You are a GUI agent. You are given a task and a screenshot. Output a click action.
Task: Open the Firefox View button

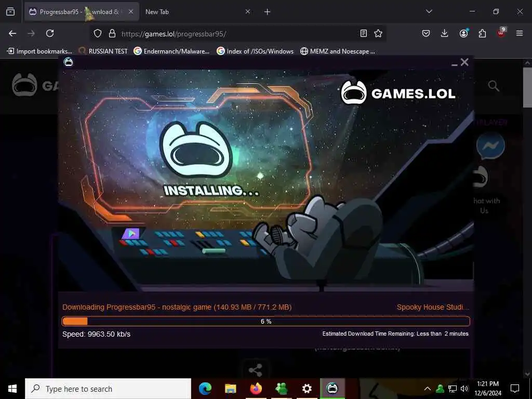pos(10,12)
